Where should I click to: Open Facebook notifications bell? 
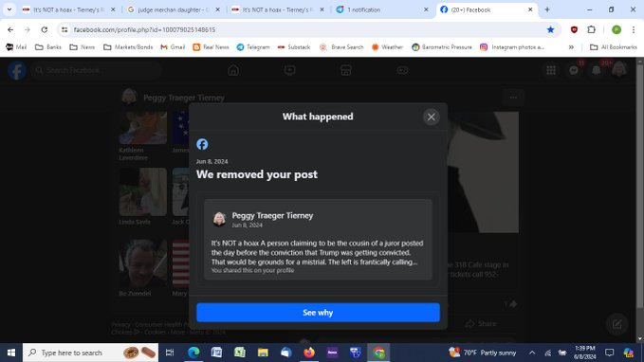point(597,70)
